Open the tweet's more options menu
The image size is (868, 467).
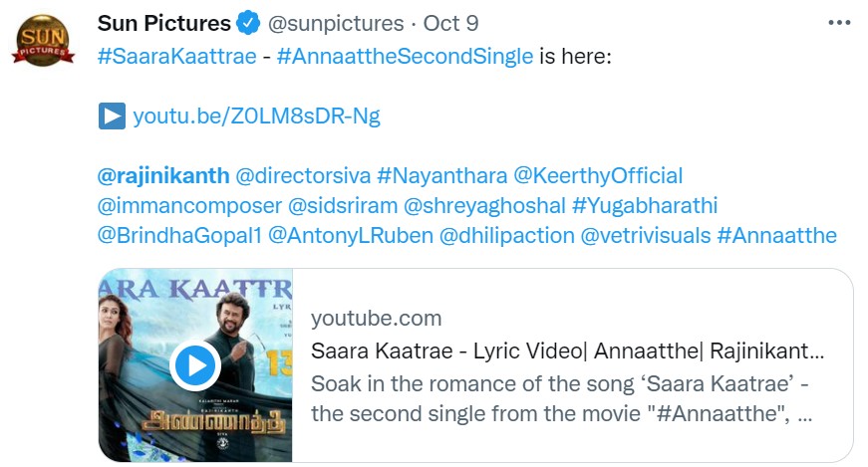(x=838, y=22)
